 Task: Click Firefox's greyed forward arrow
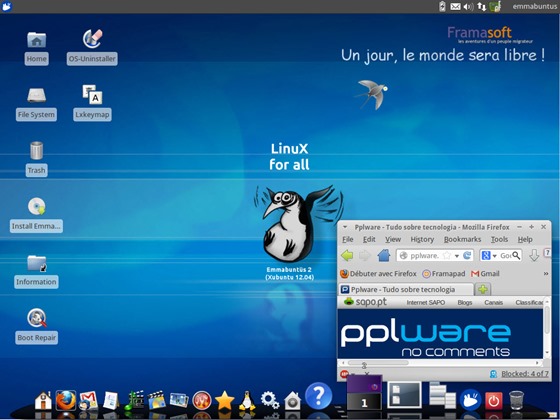pos(365,255)
